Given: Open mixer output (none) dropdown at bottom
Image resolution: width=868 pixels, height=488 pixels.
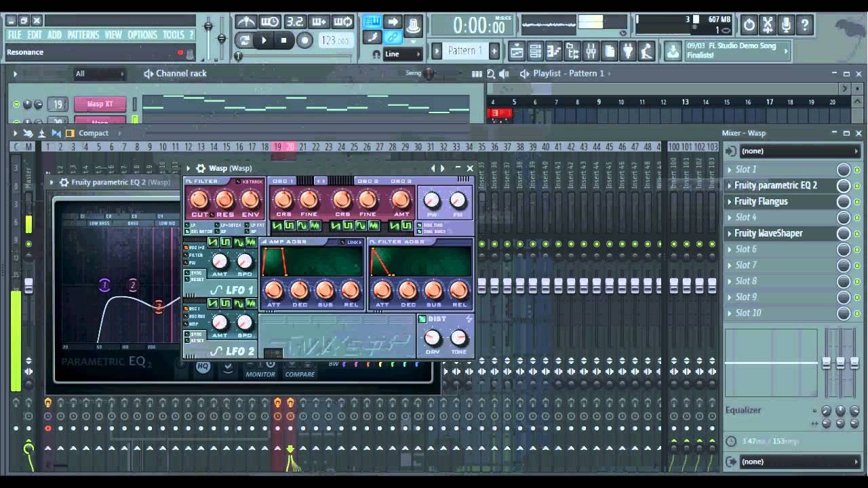Looking at the screenshot, I should coord(799,462).
